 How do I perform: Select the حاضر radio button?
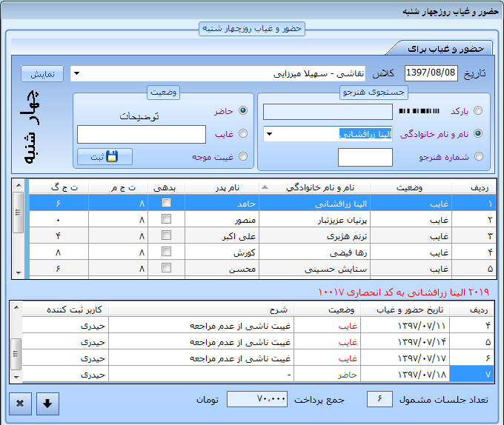pos(243,111)
